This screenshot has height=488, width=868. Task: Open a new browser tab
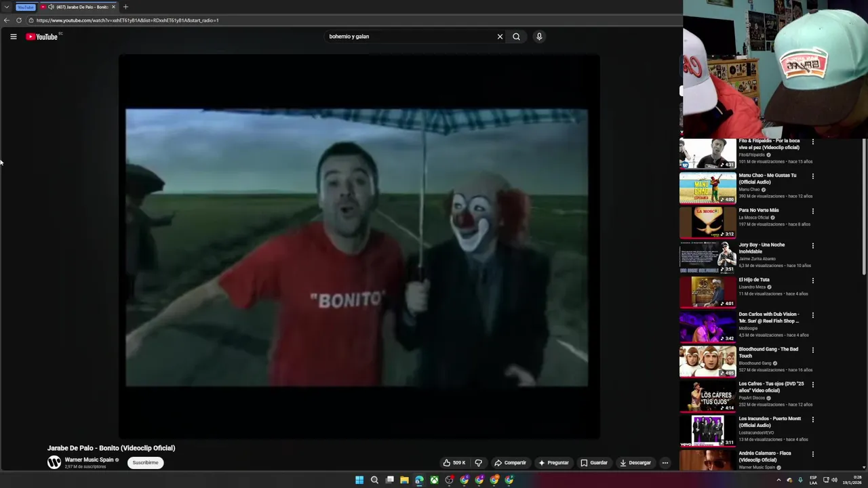pos(125,7)
